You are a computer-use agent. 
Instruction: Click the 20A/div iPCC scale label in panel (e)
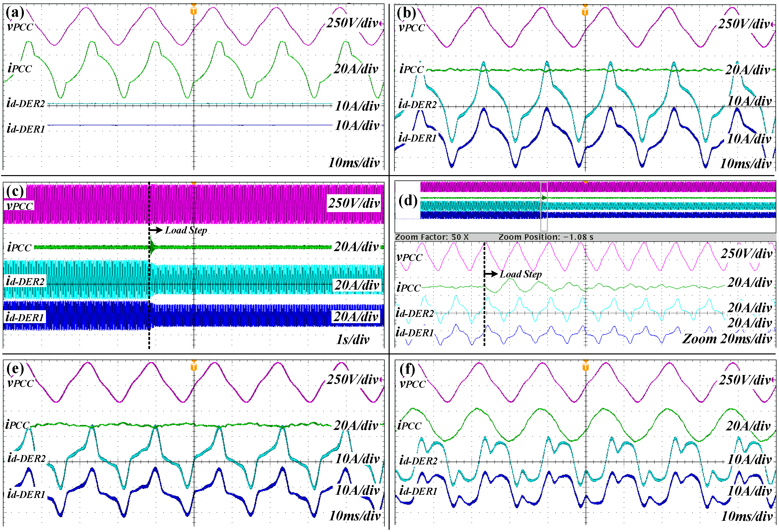(356, 425)
